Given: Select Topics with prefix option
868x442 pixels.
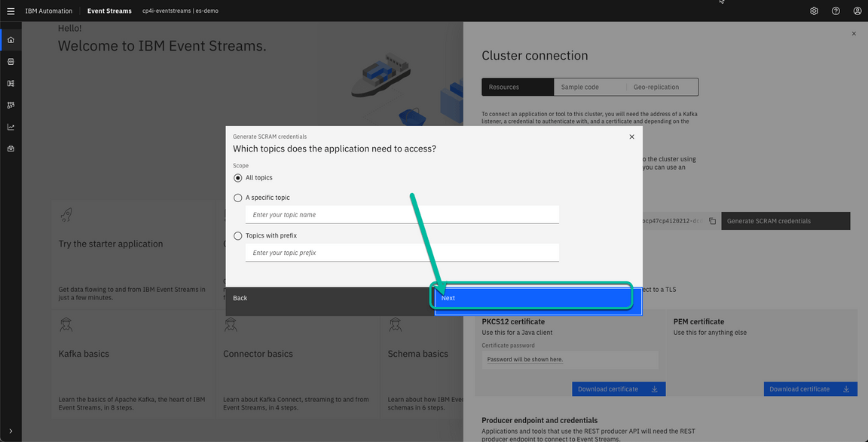Looking at the screenshot, I should (237, 235).
